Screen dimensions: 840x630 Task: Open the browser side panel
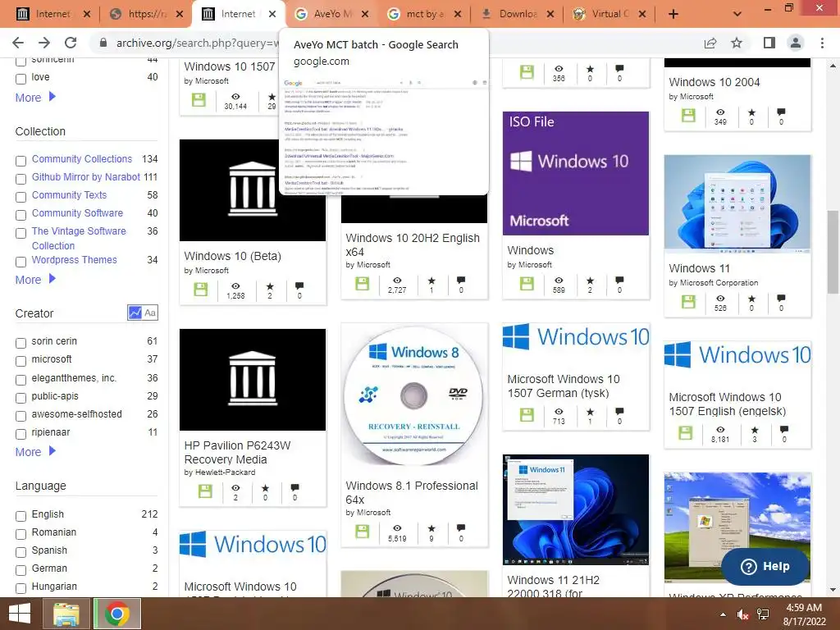[x=769, y=43]
